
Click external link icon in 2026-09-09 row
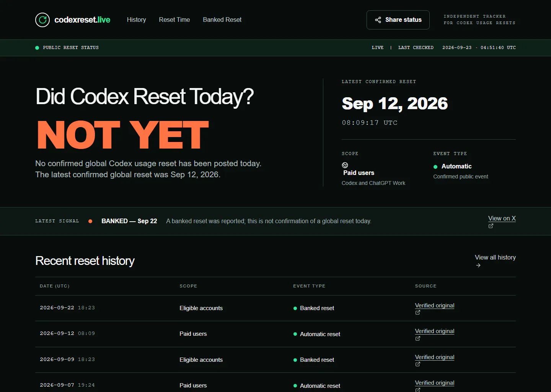pyautogui.click(x=418, y=364)
